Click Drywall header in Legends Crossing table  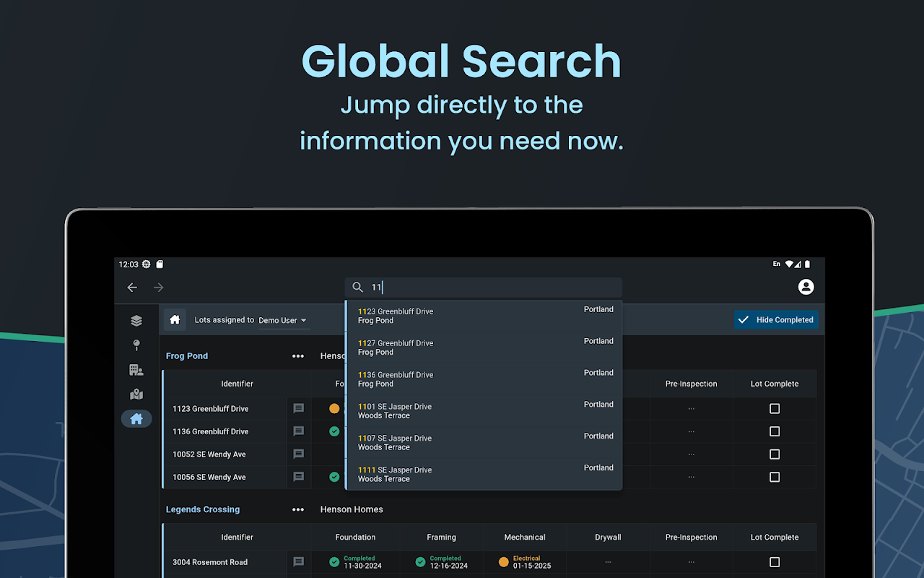(608, 538)
